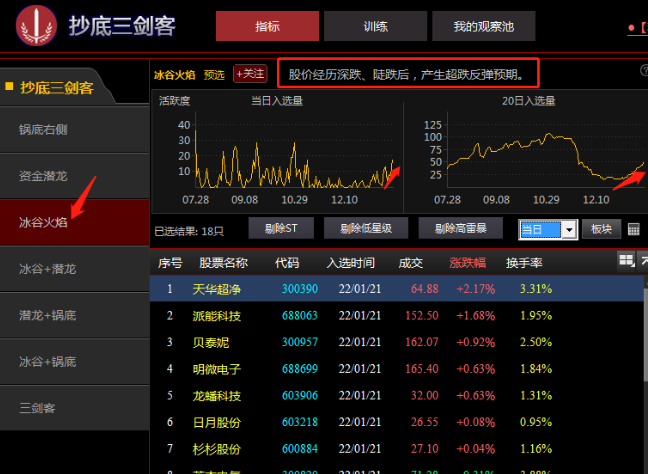Screen dimensions: 648x474
Task: Click the +2.17% change value
Action: [x=476, y=289]
